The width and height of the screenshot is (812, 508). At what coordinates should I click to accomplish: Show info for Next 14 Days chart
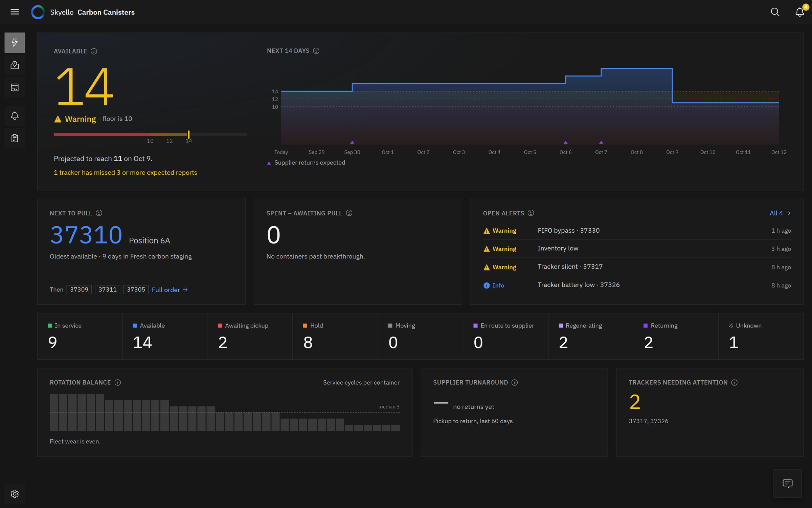(316, 51)
